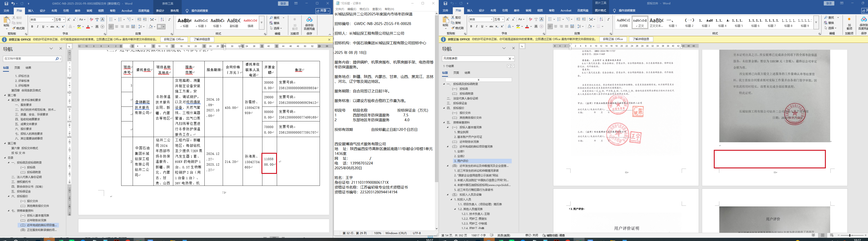Increase font size in 招标文件 Word ribbon

coord(69,19)
